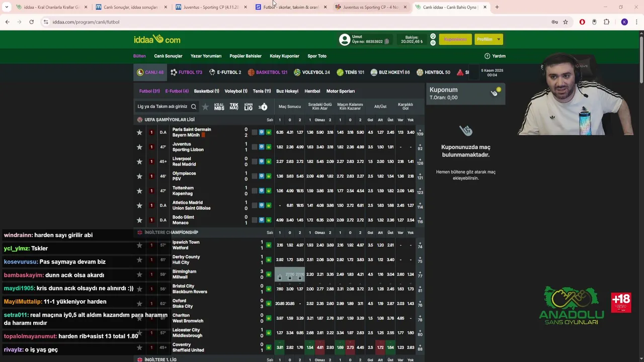Toggle the SÜPER LİG filter
Viewport: 644px width, 362px height.
248,107
